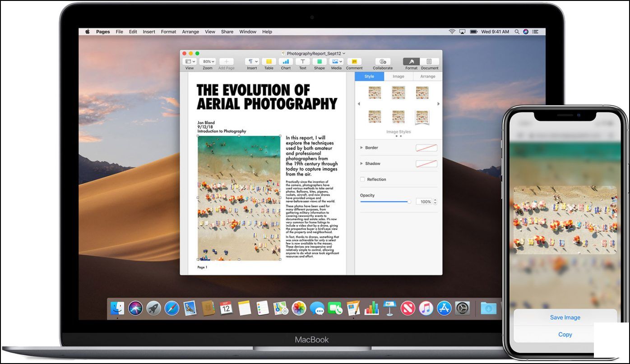Click the AirPlay icon in menu bar
Viewport: 630px width, 364px height.
coord(463,32)
